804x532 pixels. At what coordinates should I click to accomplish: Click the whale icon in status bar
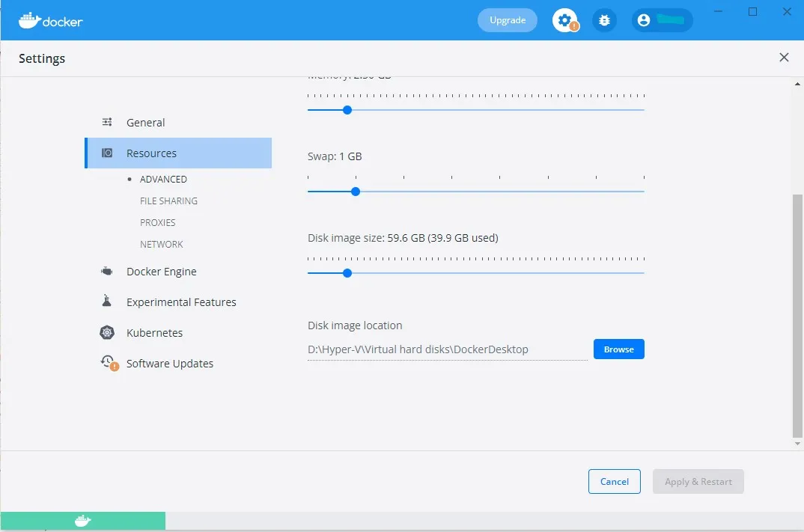point(82,521)
